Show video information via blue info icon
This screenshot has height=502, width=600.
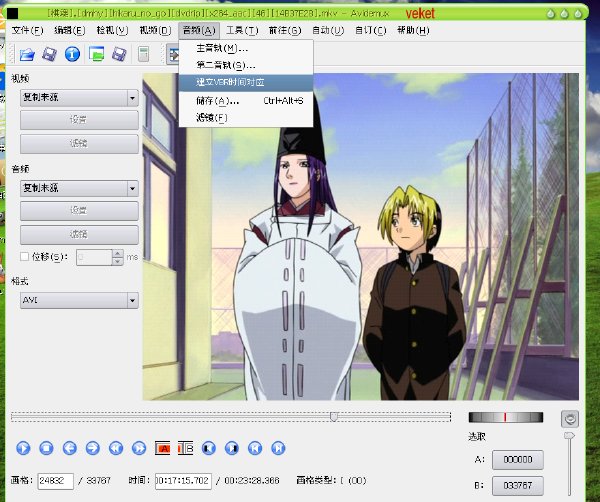[x=72, y=54]
